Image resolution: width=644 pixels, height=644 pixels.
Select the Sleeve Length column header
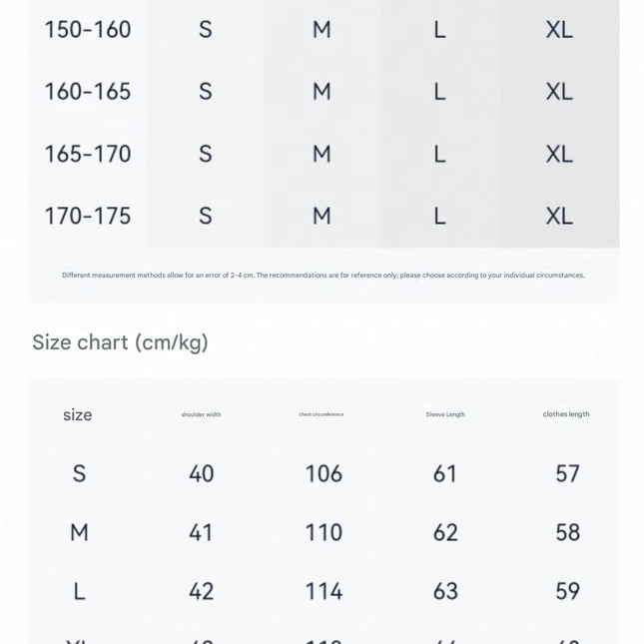(445, 414)
